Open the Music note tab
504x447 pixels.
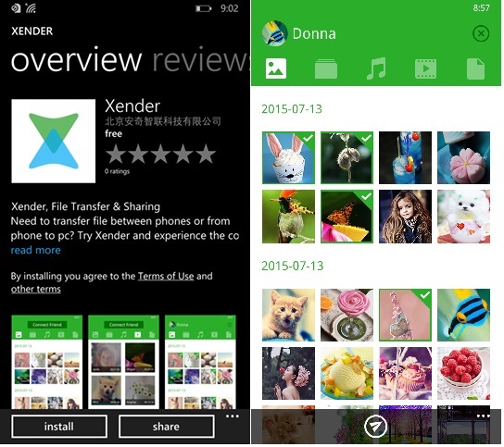coord(376,68)
